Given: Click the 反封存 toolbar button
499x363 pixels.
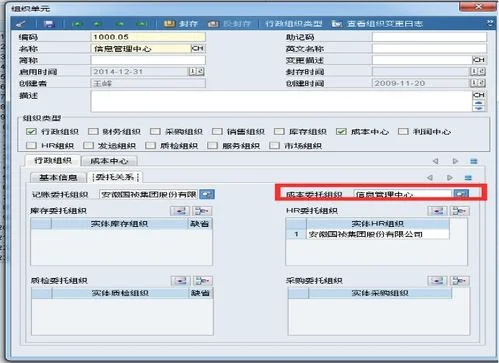Looking at the screenshot, I should click(229, 24).
